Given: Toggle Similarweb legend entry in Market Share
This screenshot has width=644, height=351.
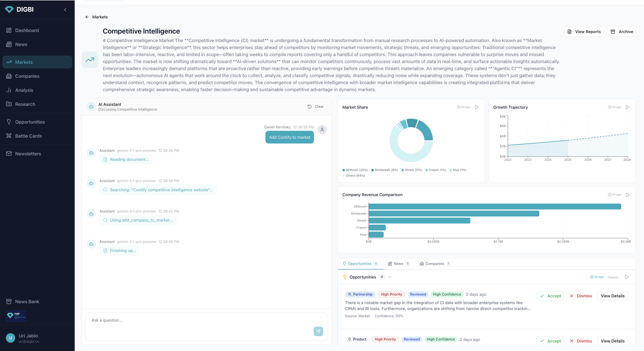Looking at the screenshot, I should (x=384, y=170).
